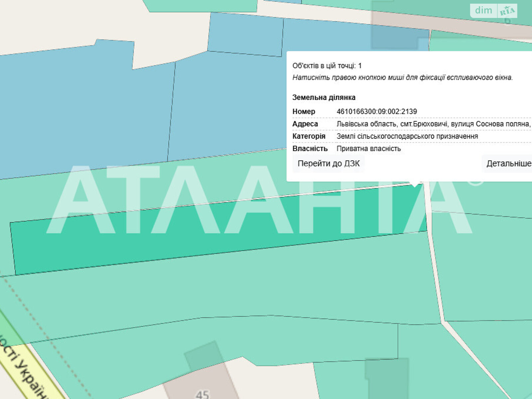The image size is (532, 399).
Task: Click the 'Категорія' row label
Action: [309, 136]
